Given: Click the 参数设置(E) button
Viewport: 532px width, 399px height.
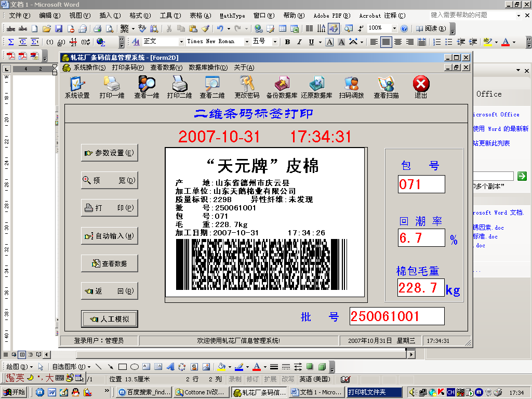Looking at the screenshot, I should pyautogui.click(x=109, y=153).
